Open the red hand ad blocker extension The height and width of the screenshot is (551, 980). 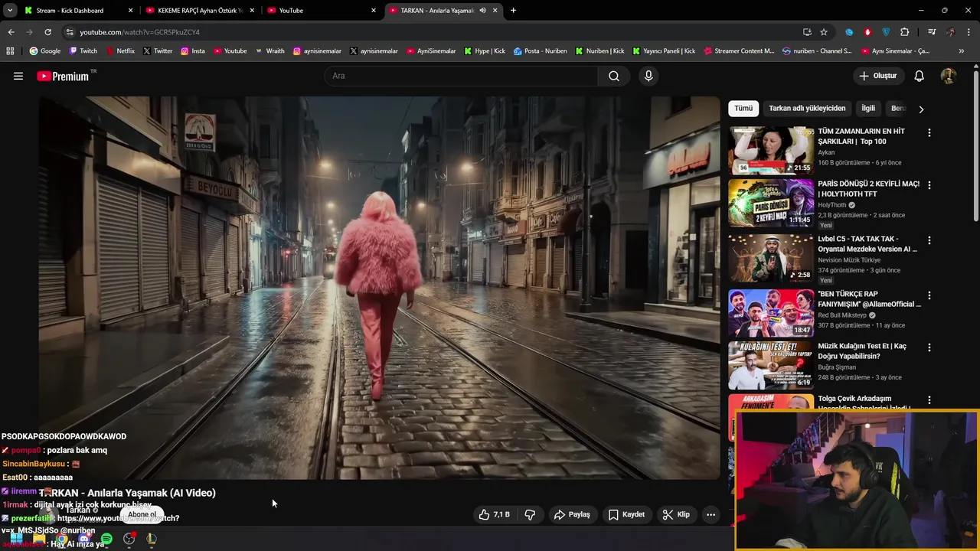867,32
